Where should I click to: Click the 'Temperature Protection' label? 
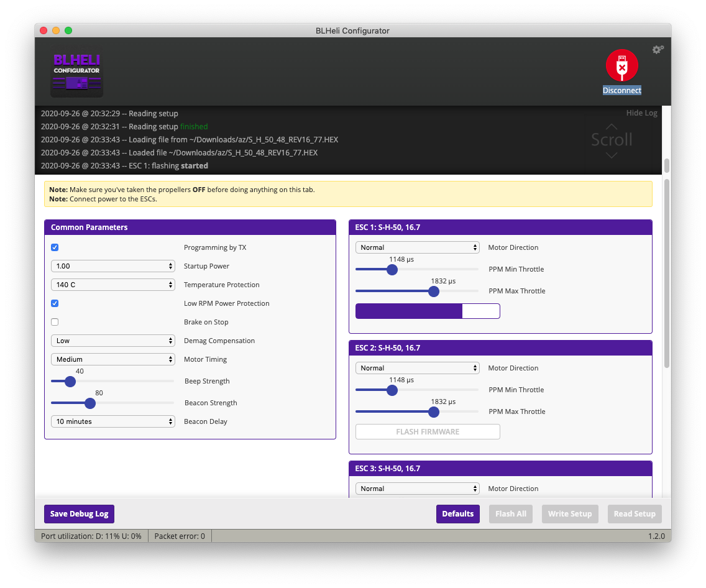pyautogui.click(x=221, y=285)
